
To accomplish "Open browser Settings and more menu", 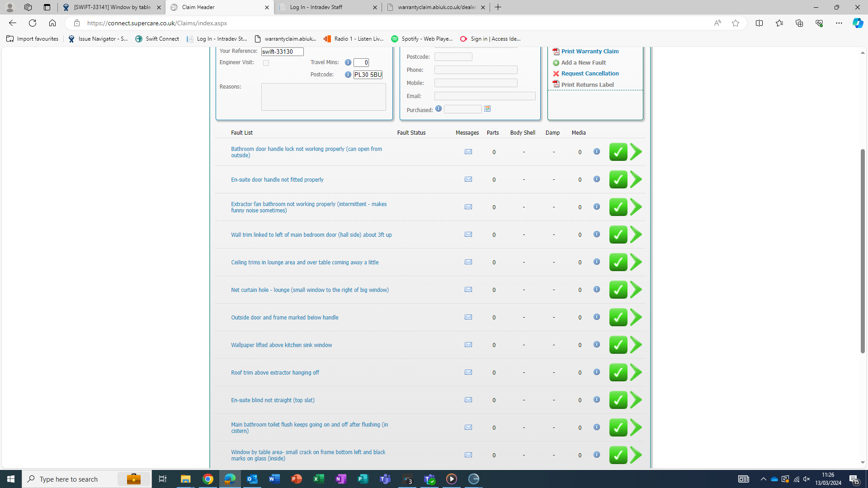I will 839,23.
